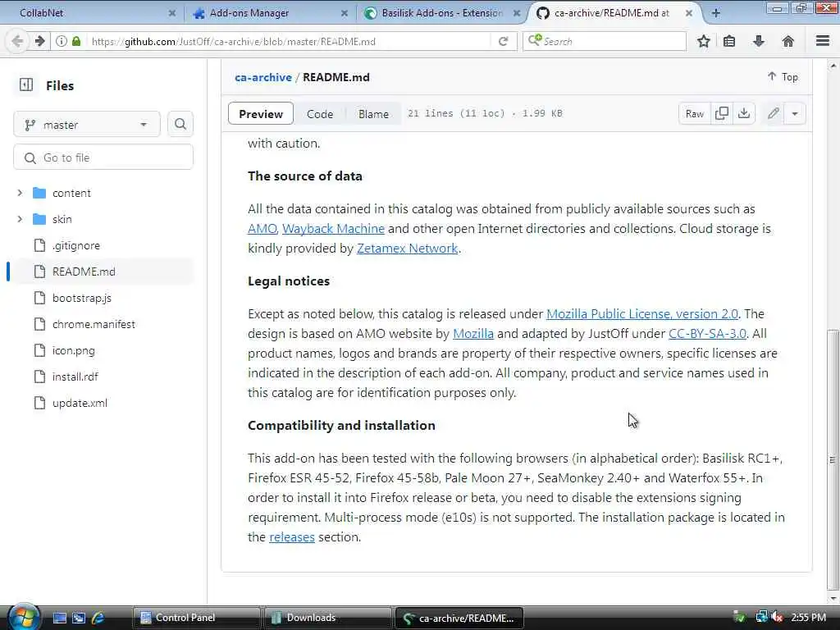Download the raw README file icon
The width and height of the screenshot is (840, 630).
point(743,113)
